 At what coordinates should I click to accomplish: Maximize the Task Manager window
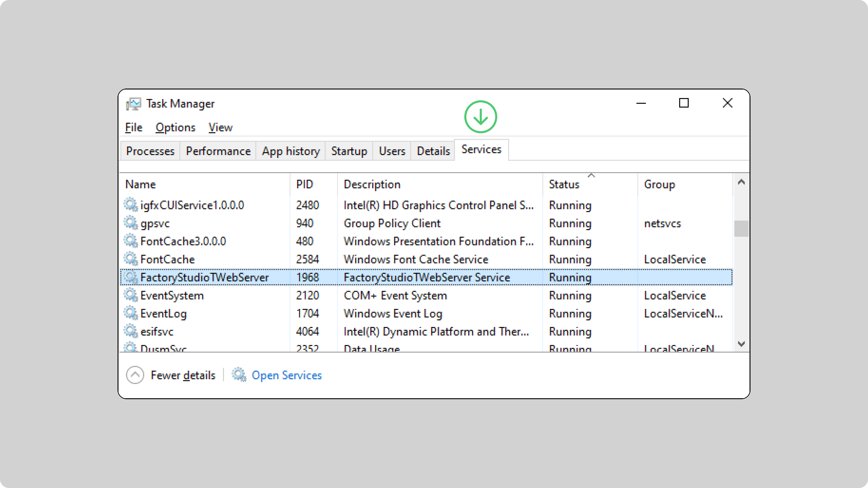tap(684, 103)
